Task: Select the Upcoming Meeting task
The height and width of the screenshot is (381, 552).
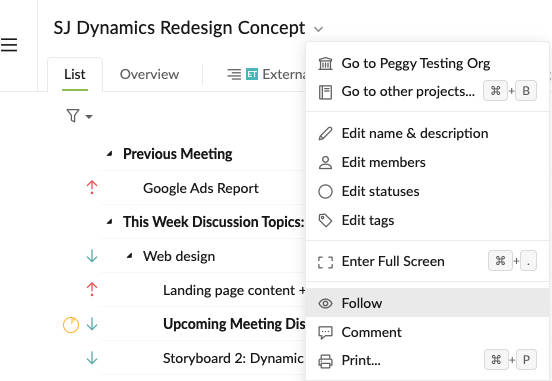Action: pyautogui.click(x=203, y=324)
